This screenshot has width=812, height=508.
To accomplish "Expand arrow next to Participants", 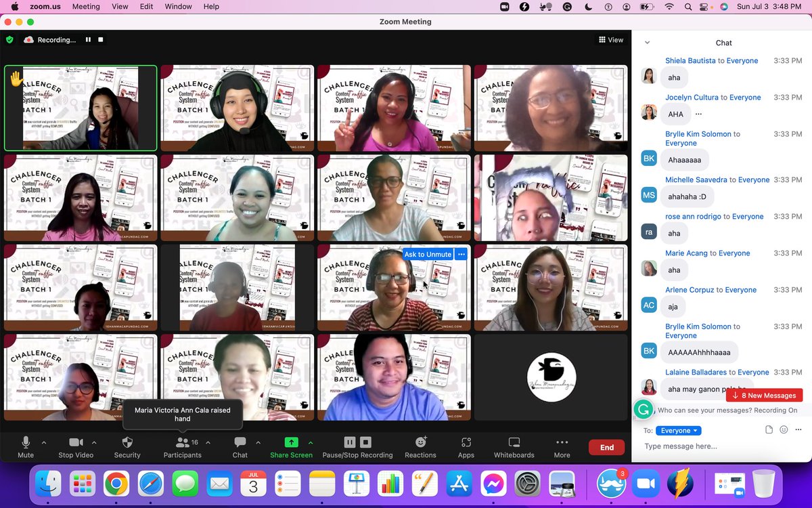I will 208,442.
